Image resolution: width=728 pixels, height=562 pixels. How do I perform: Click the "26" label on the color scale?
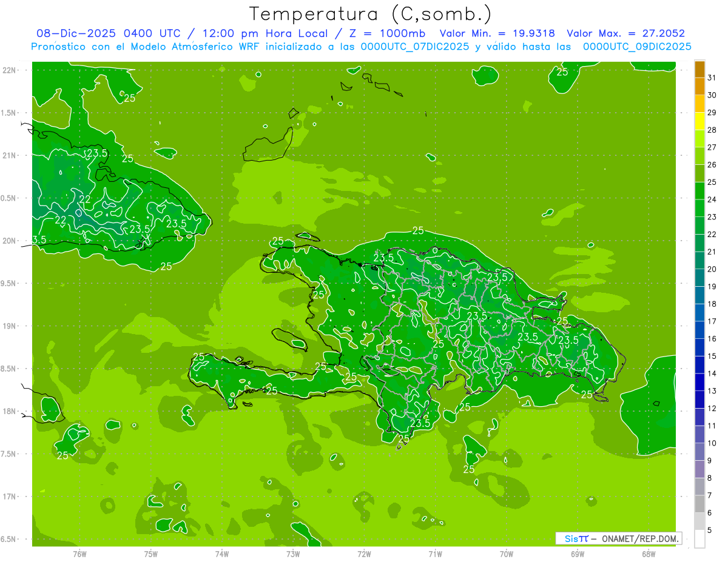pyautogui.click(x=712, y=165)
